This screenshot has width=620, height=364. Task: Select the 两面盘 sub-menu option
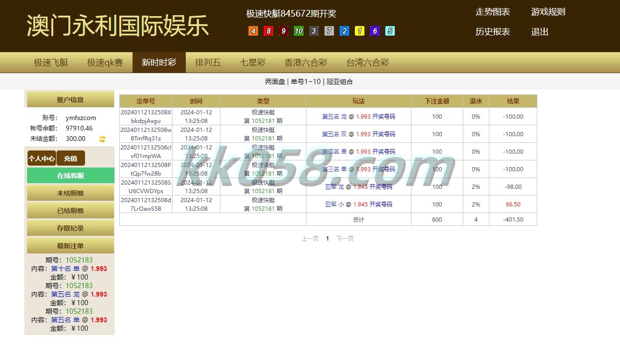[x=275, y=82]
